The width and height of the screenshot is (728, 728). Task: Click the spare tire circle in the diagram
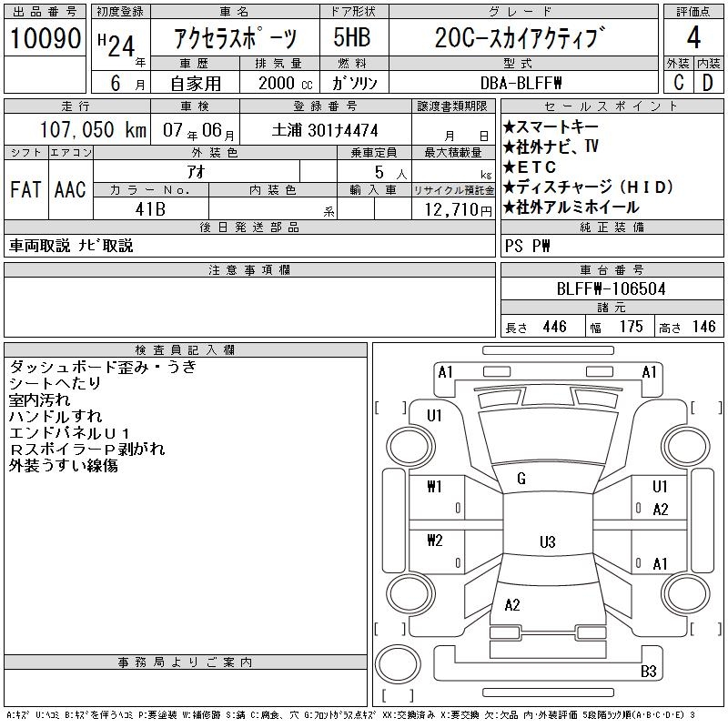tap(398, 665)
